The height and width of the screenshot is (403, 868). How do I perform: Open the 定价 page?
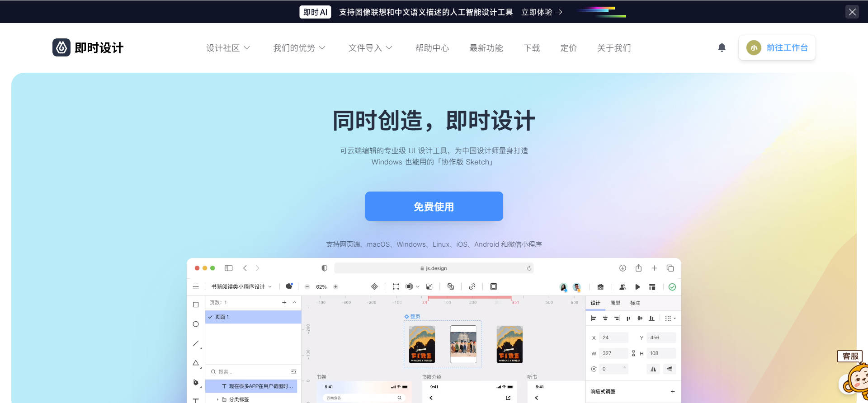click(568, 47)
